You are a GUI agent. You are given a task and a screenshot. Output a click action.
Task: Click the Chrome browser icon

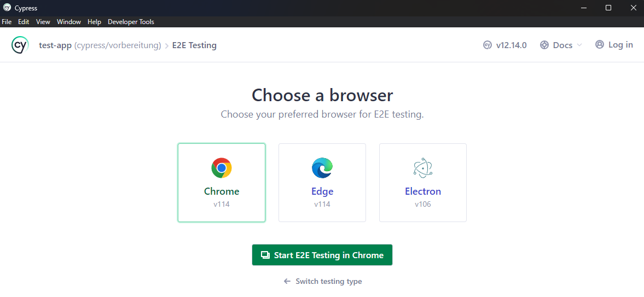point(222,168)
